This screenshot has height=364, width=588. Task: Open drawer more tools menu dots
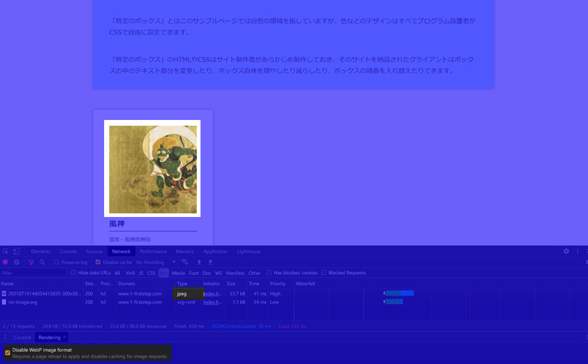click(x=5, y=338)
